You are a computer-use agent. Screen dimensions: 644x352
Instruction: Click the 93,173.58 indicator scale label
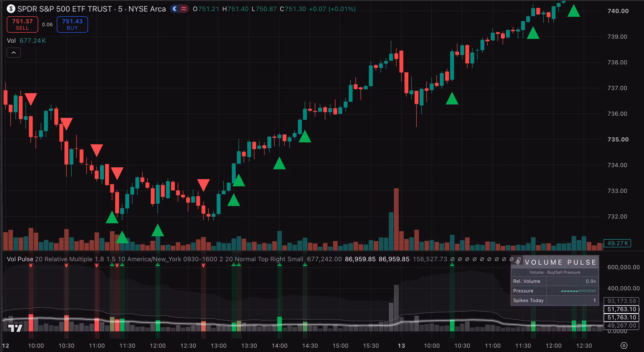pos(621,301)
